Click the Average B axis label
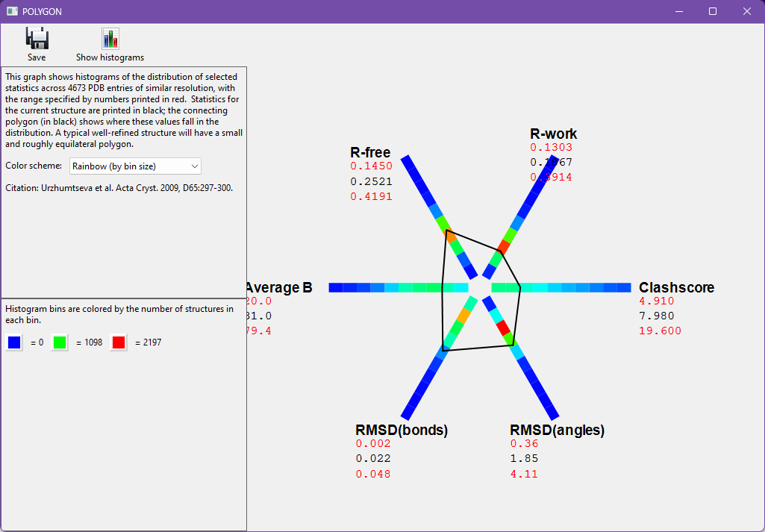765x532 pixels. (x=278, y=287)
